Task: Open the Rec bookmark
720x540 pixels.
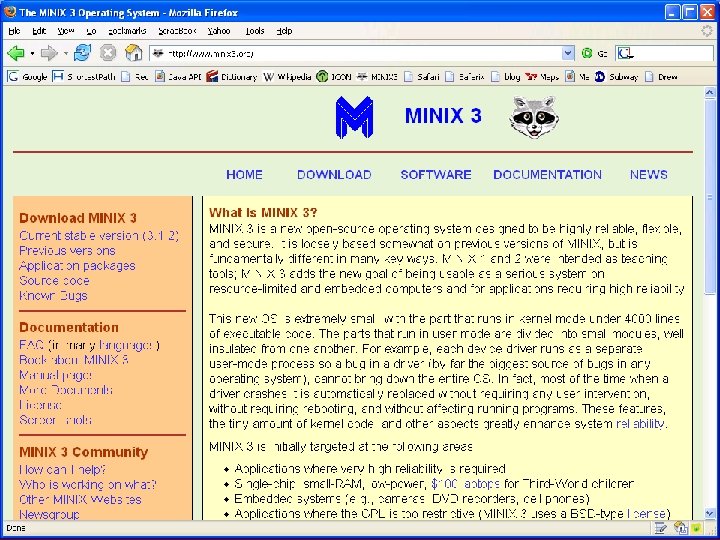Action: click(x=135, y=77)
